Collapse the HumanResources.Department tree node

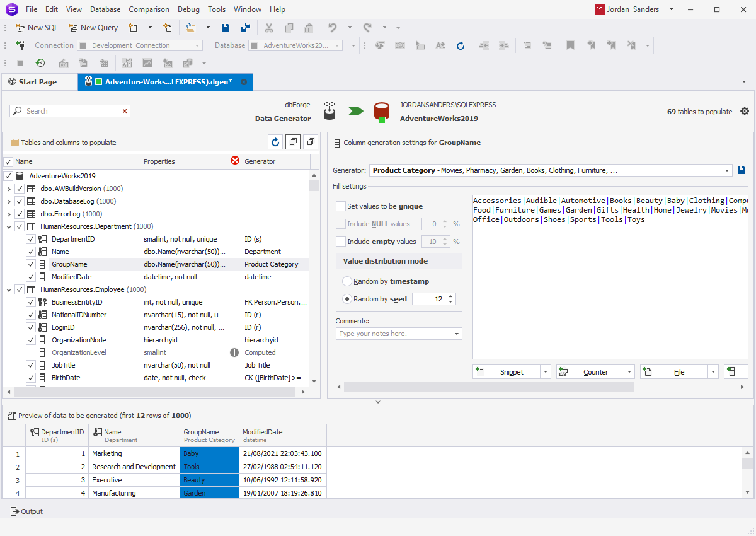pyautogui.click(x=9, y=226)
